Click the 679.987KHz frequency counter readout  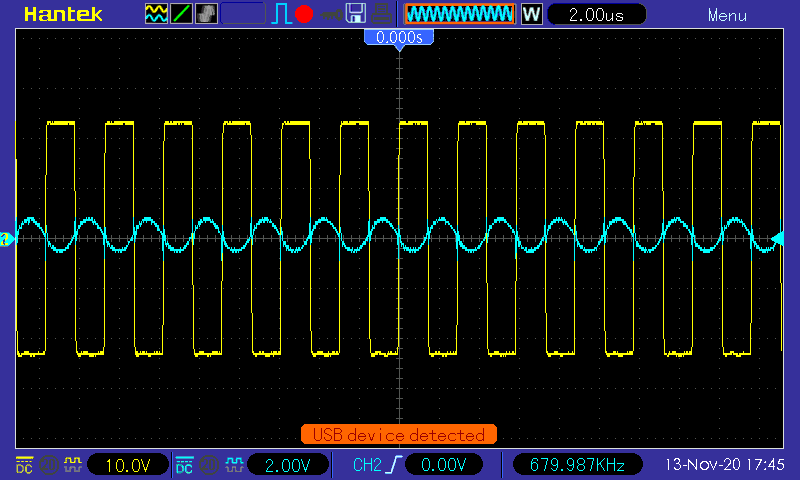(x=577, y=465)
